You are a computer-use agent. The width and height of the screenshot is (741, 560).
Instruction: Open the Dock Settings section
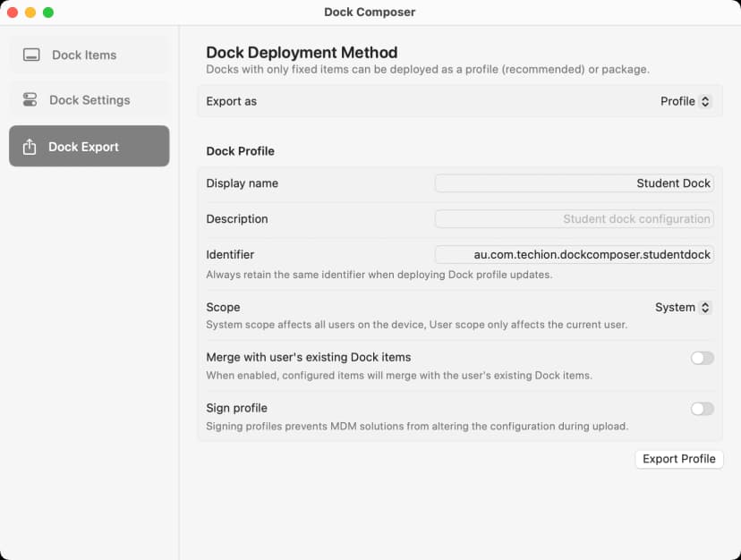click(x=89, y=100)
